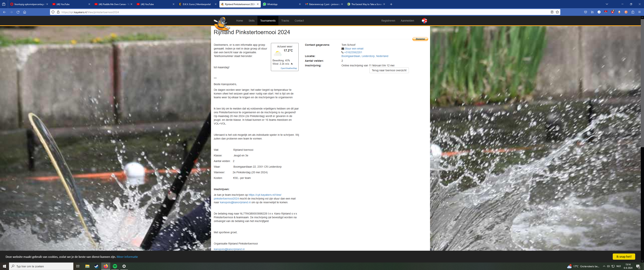Image resolution: width=644 pixels, height=270 pixels.
Task: Click 'Terug naar toernooi overzicht' button
Action: coord(389,70)
